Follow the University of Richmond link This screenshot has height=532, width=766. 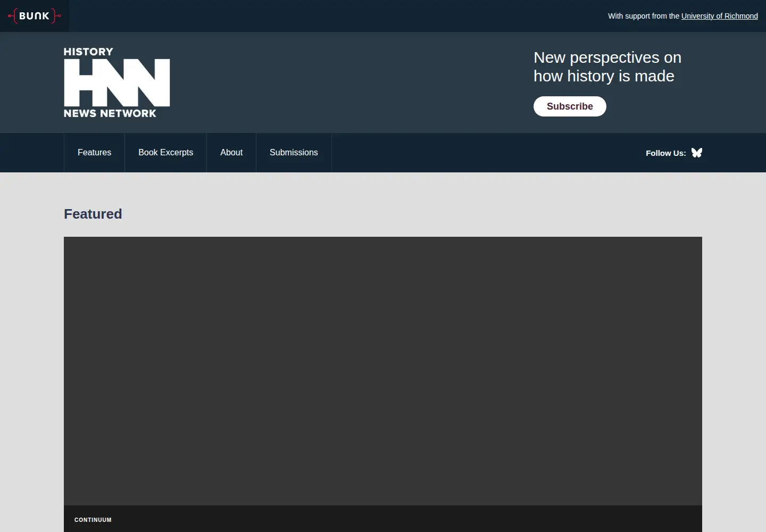[x=720, y=16]
